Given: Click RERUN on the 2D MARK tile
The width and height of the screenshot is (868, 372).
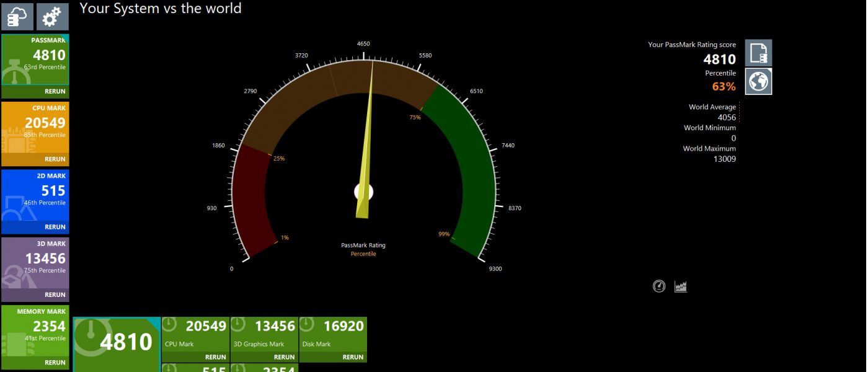Looking at the screenshot, I should pyautogui.click(x=55, y=227).
